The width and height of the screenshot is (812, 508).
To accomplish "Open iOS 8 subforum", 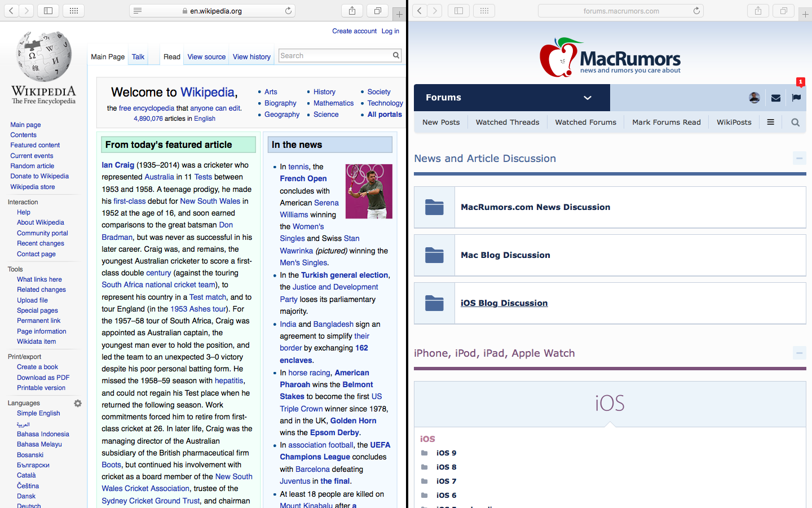I will (x=446, y=467).
